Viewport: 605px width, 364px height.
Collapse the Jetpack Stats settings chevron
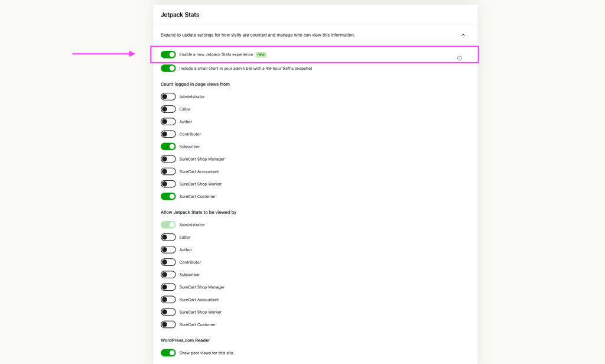[463, 35]
